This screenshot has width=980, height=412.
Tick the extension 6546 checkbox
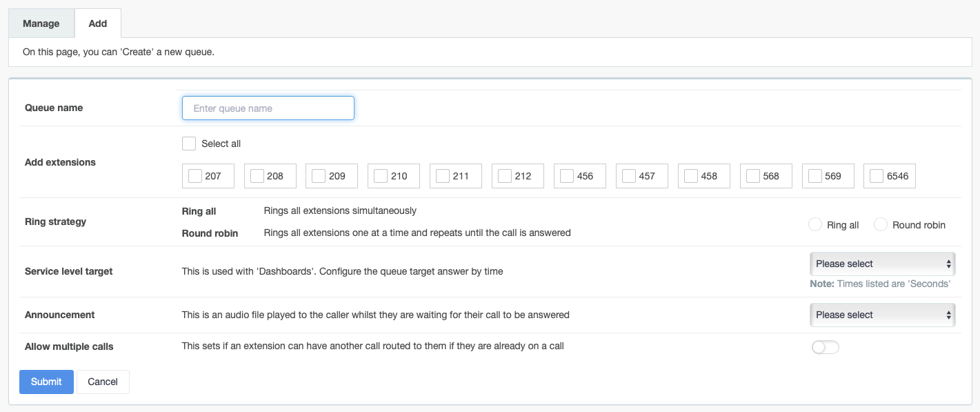click(877, 176)
